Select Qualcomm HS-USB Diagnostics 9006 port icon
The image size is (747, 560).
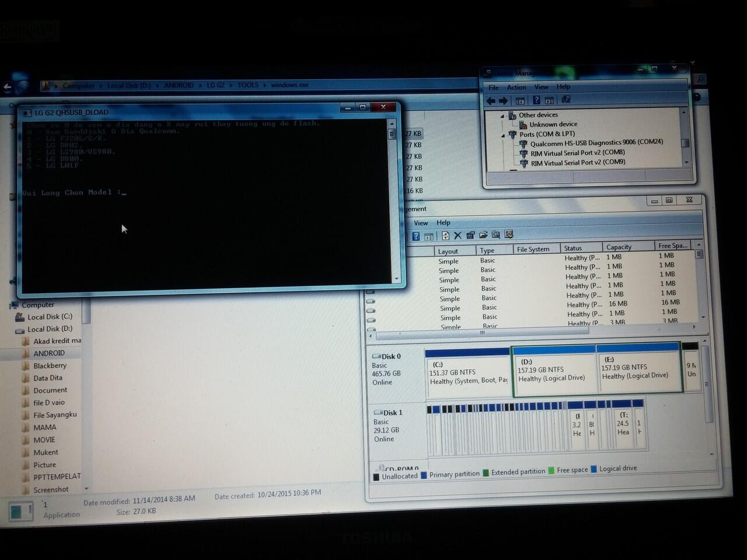coord(523,143)
